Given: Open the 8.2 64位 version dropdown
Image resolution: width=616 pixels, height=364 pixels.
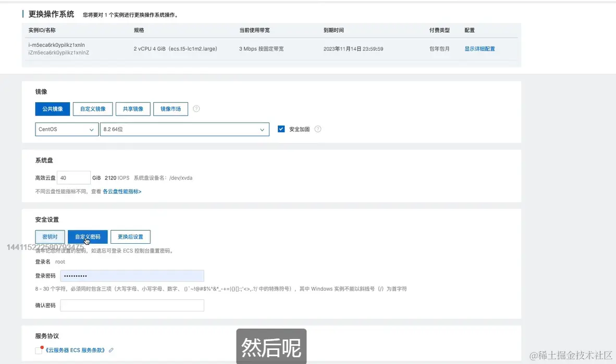Looking at the screenshot, I should [x=184, y=129].
